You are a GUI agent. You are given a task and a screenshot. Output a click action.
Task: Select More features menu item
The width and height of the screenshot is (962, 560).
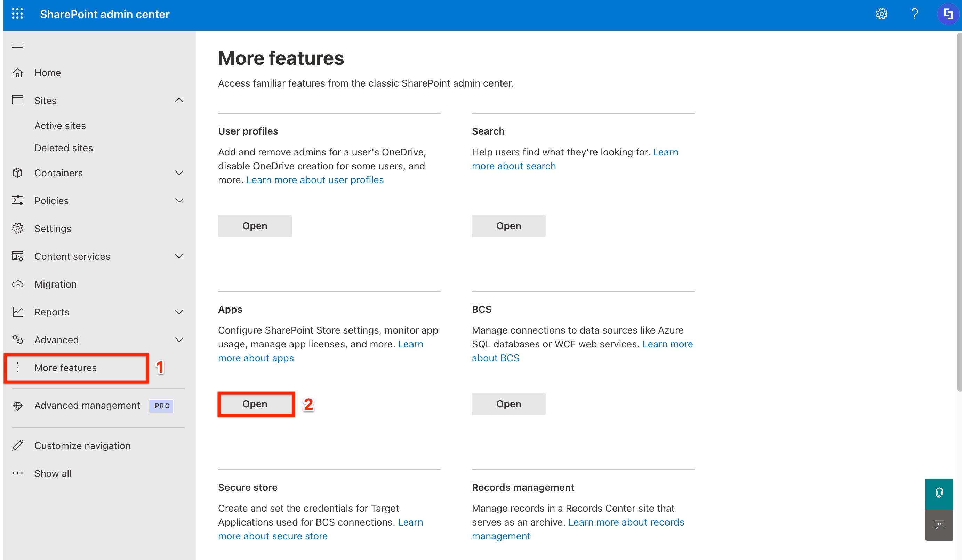tap(65, 368)
